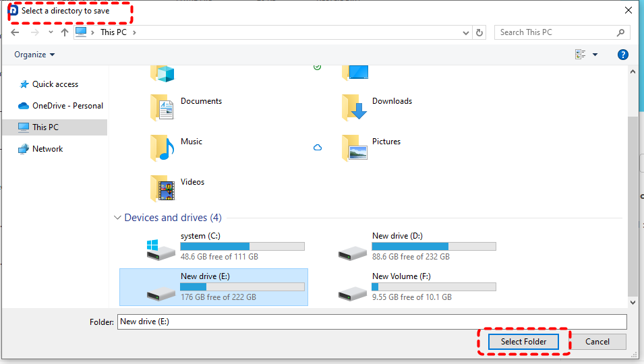Click the This PC address bar icon
This screenshot has width=644, height=364.
click(x=81, y=32)
